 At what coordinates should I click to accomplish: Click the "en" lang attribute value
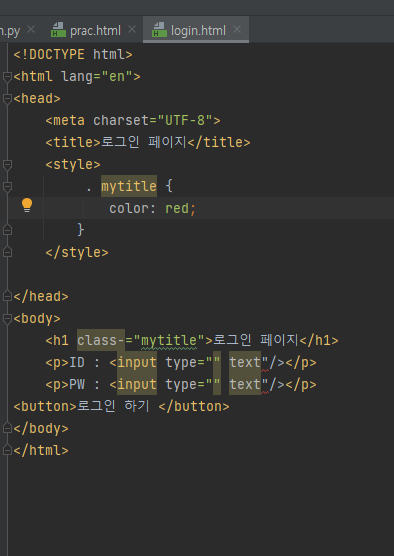click(x=117, y=77)
